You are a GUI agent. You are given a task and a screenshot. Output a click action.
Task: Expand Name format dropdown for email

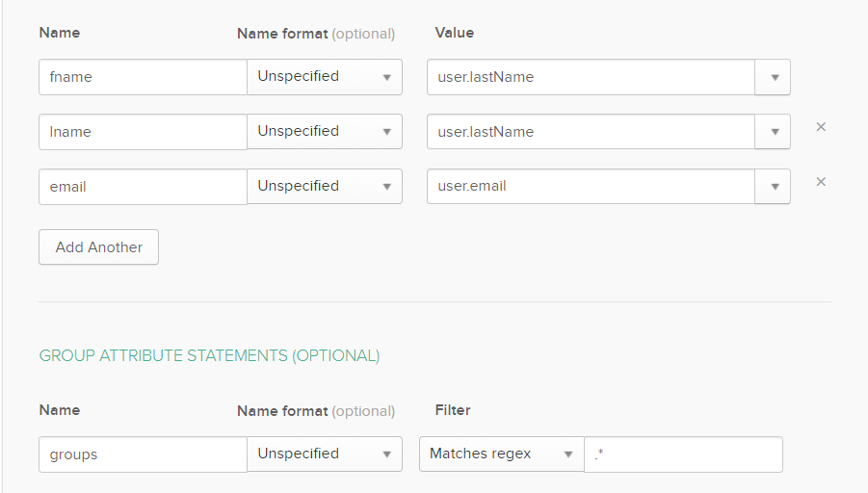(x=325, y=187)
